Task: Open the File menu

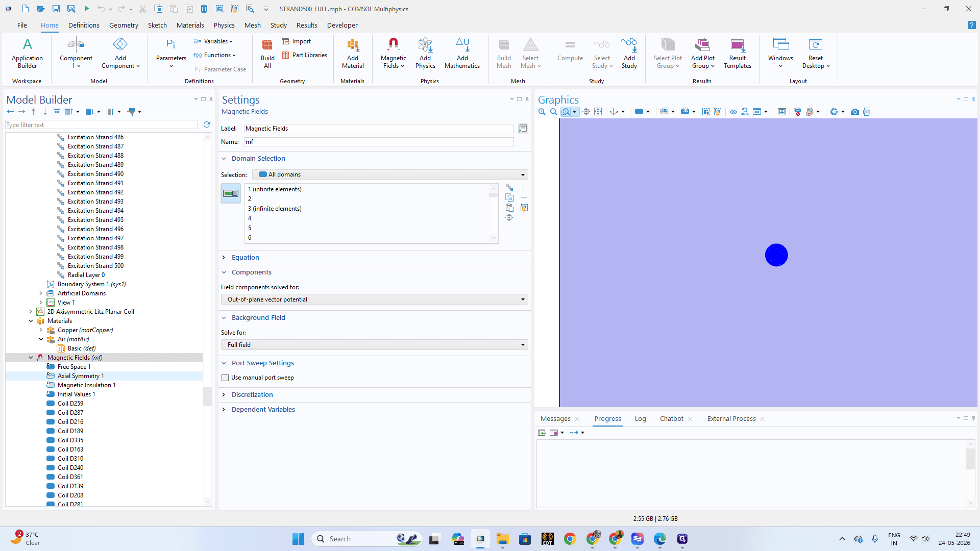Action: click(22, 25)
